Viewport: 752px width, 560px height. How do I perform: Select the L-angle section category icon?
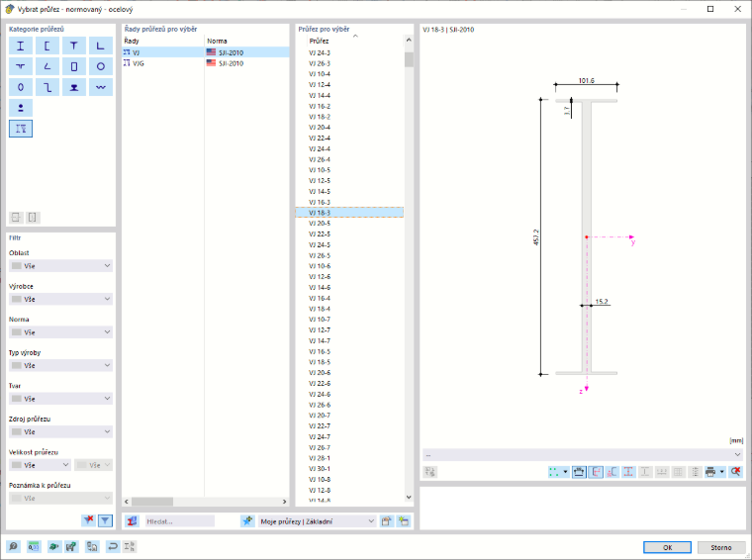101,47
